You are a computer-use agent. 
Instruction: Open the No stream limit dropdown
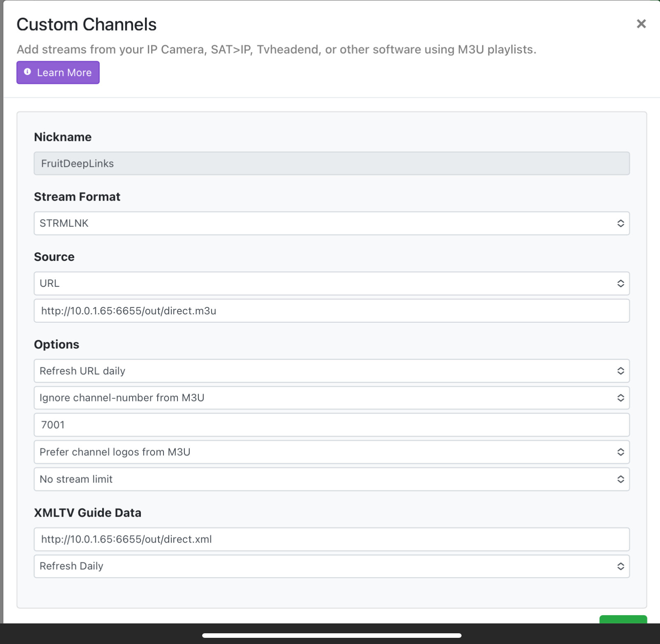tap(331, 479)
